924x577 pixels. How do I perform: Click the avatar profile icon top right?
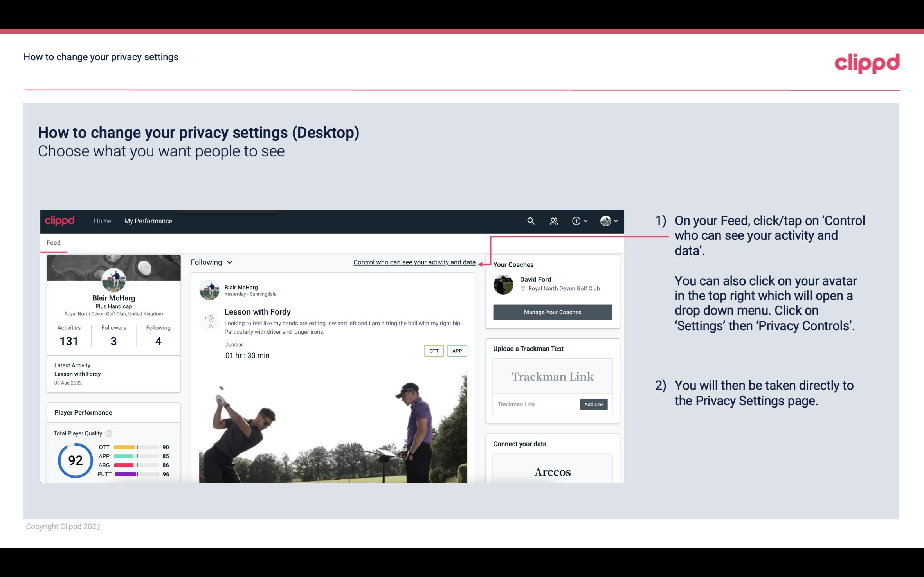tap(605, 221)
